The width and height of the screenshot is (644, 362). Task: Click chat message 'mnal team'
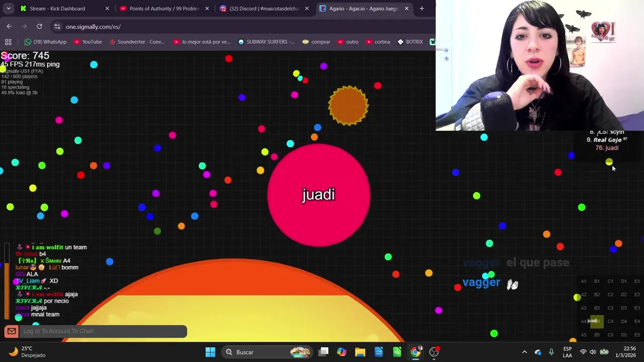(45, 314)
